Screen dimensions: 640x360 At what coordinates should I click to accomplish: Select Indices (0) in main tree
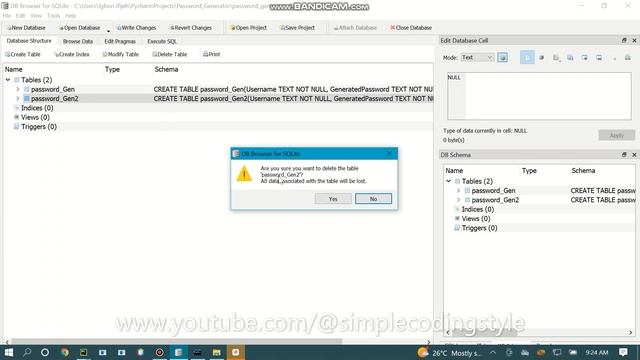[37, 108]
